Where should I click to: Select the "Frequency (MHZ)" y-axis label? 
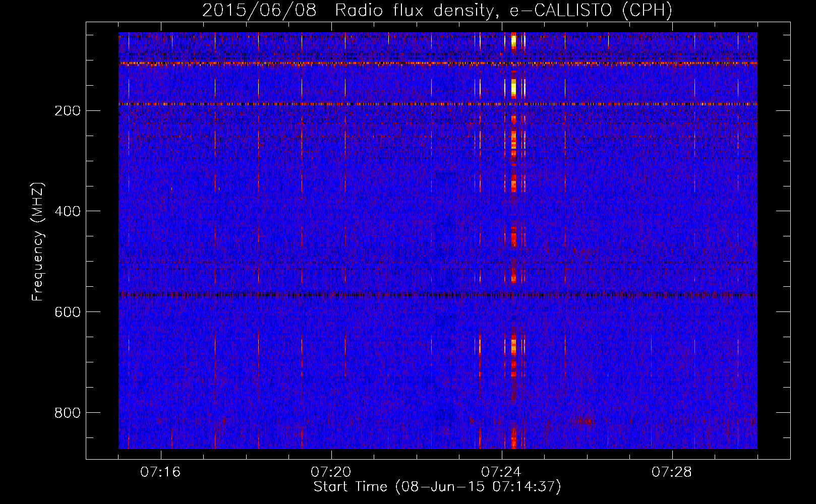point(38,242)
